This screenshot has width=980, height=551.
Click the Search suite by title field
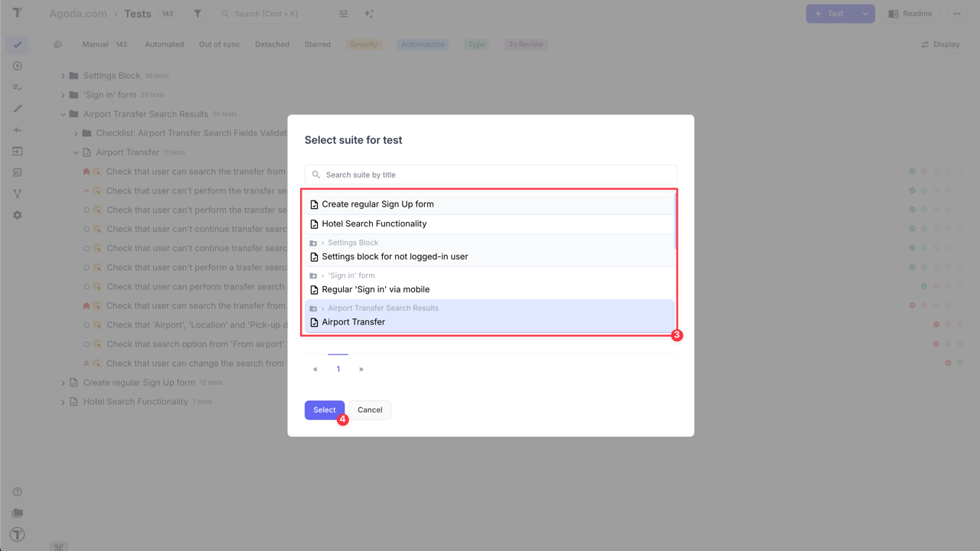[490, 174]
